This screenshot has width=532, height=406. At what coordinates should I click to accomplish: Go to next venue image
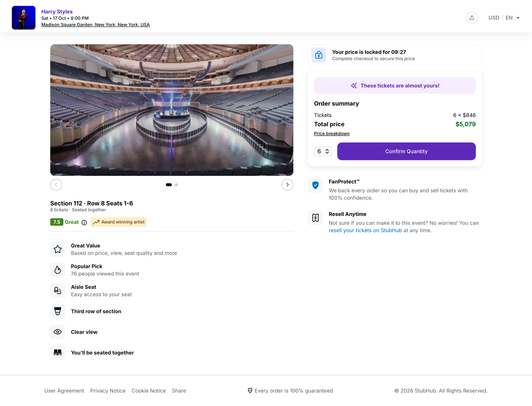coord(288,185)
